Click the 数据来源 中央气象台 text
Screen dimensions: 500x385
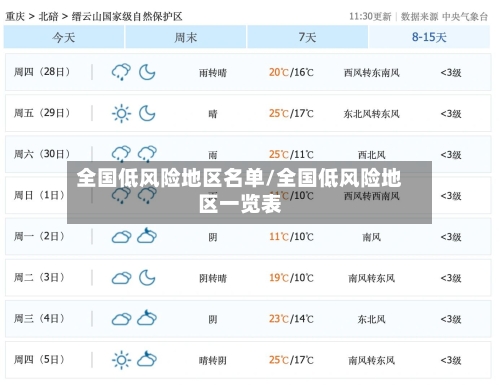click(x=444, y=16)
